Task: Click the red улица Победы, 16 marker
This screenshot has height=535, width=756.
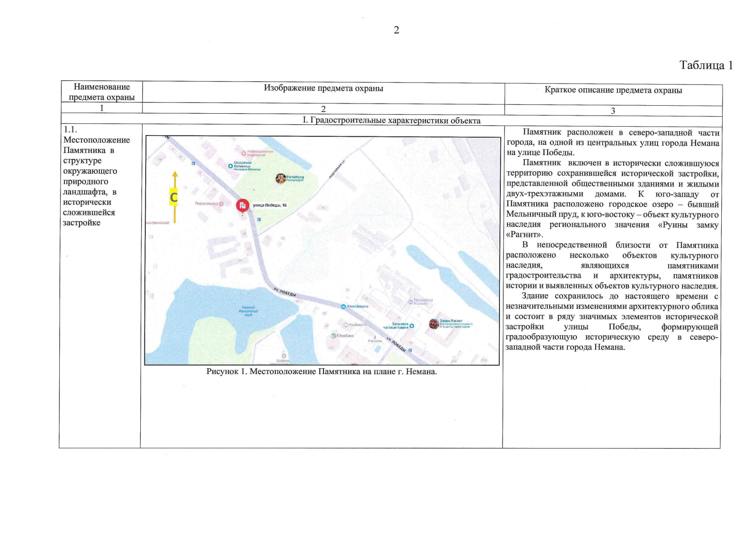Action: tap(242, 206)
